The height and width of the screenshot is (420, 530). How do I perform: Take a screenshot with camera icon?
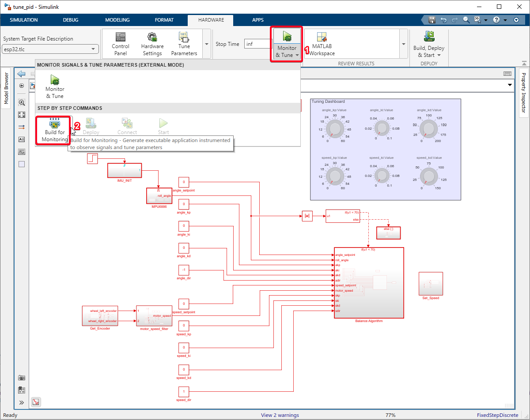click(22, 378)
